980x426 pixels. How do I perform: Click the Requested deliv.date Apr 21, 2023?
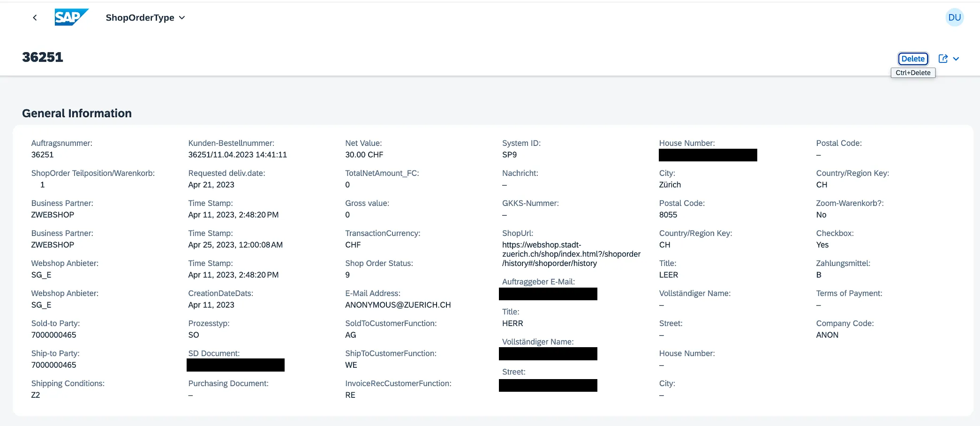pyautogui.click(x=211, y=185)
